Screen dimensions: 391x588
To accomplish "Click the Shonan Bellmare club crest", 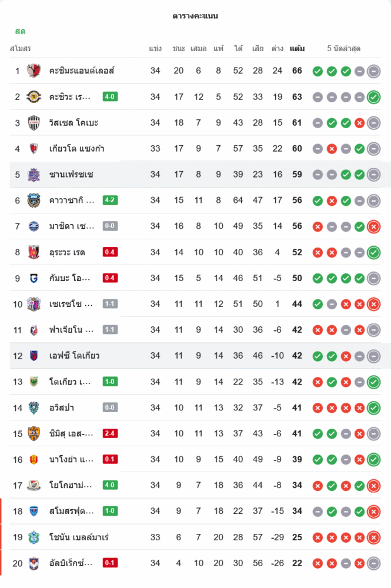I will pyautogui.click(x=34, y=537).
